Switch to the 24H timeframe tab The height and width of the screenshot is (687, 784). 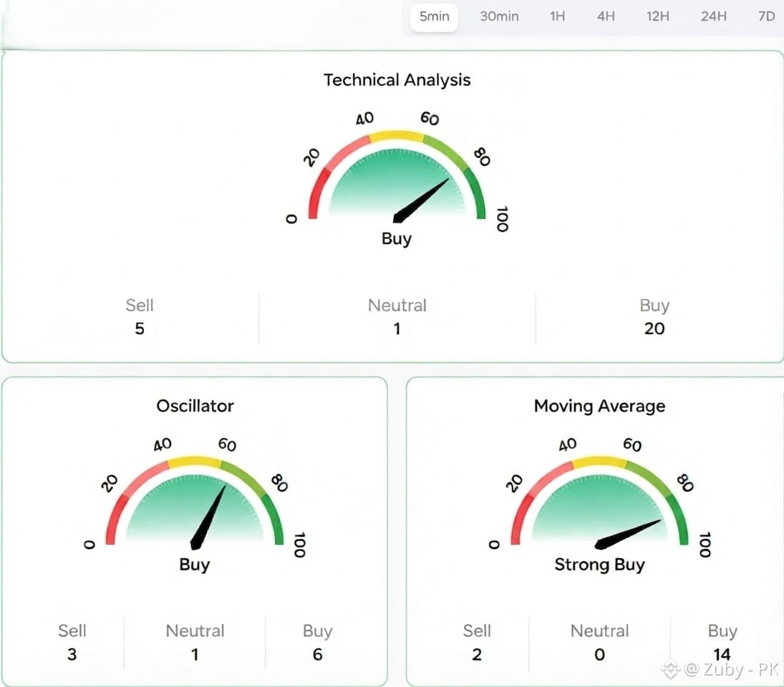point(714,16)
